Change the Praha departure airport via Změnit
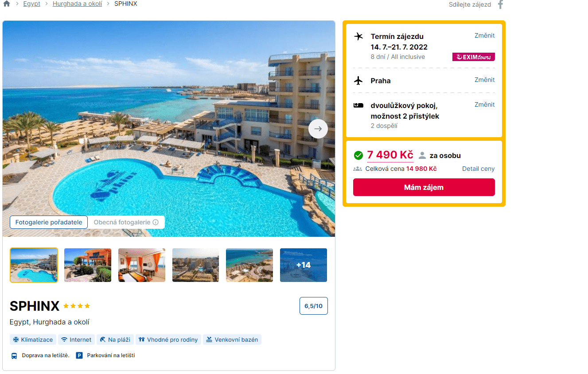Screen dimensions: 588x374 [x=485, y=80]
